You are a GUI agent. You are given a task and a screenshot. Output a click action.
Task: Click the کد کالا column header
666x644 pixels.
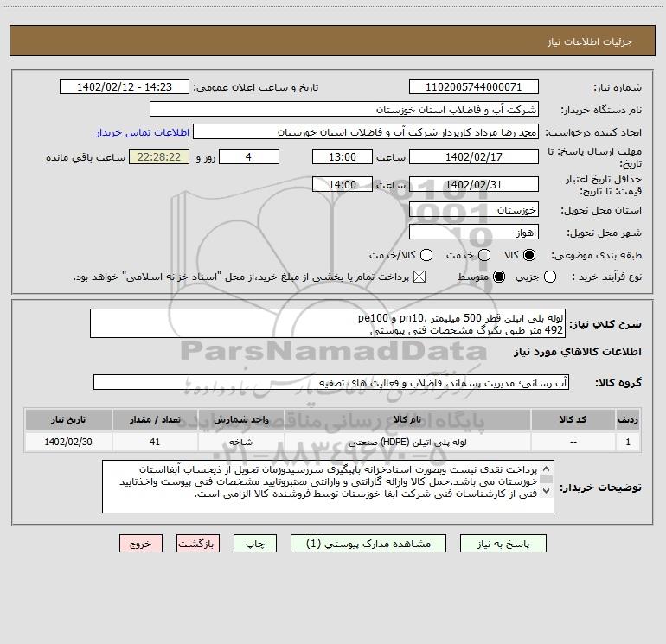[573, 420]
